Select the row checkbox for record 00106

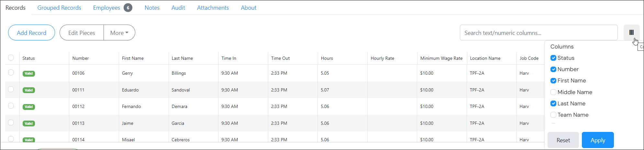click(x=11, y=72)
